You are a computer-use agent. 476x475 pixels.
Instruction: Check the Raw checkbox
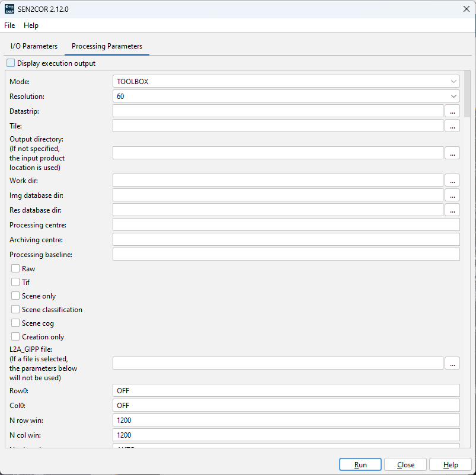[x=15, y=268]
